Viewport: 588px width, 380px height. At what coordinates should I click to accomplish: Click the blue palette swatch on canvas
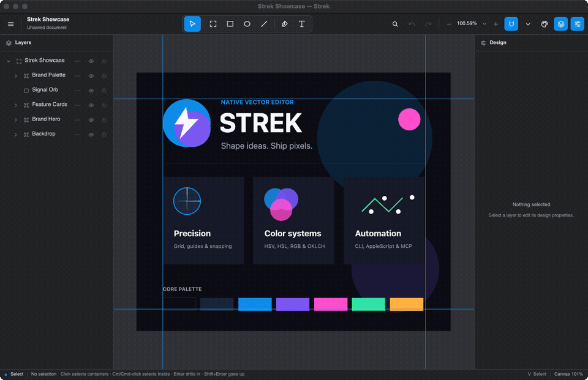click(255, 304)
